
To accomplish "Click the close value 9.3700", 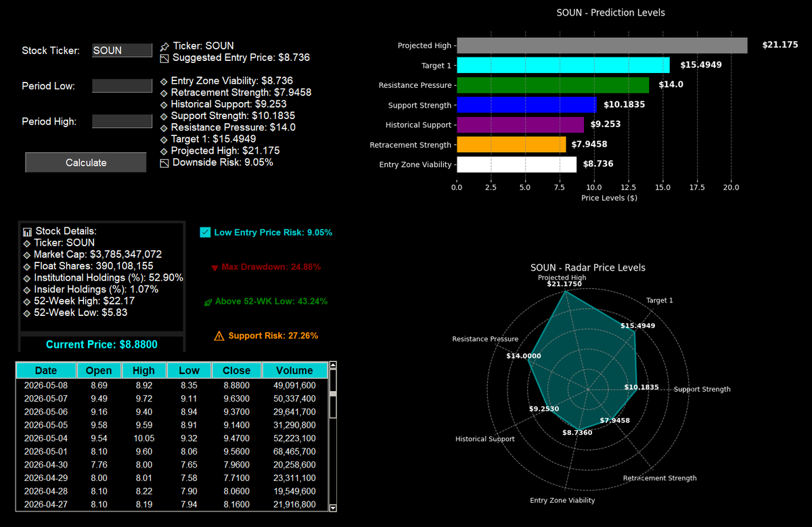I will (x=236, y=411).
